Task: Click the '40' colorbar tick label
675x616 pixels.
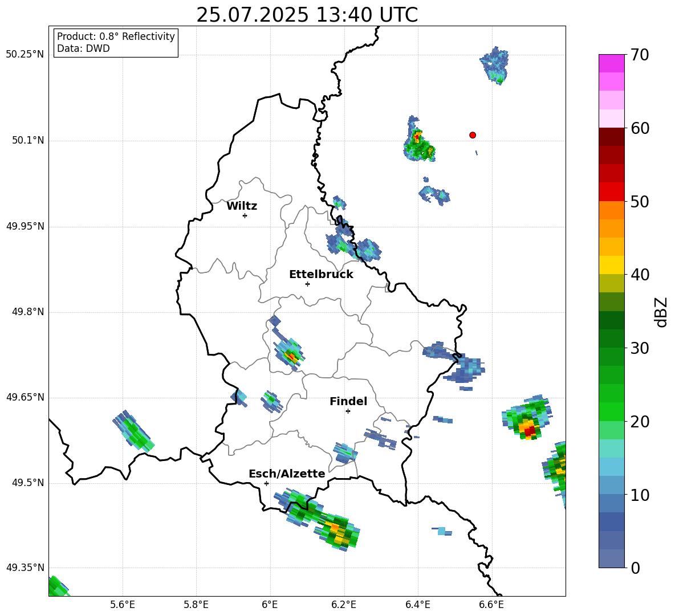Action: coord(640,275)
